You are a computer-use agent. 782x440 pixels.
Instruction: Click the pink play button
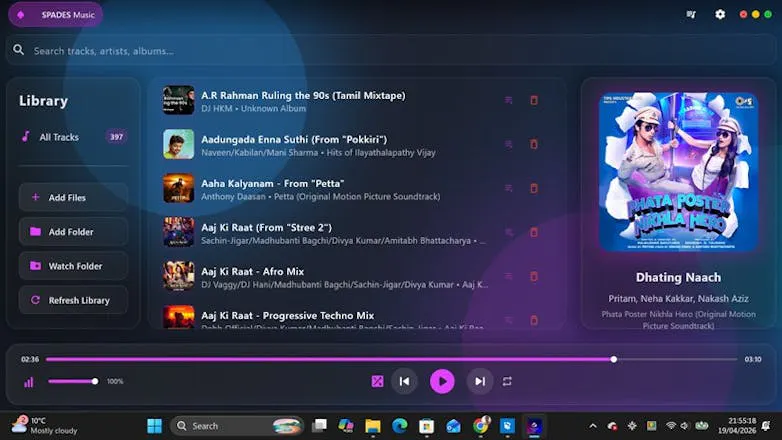coord(442,381)
